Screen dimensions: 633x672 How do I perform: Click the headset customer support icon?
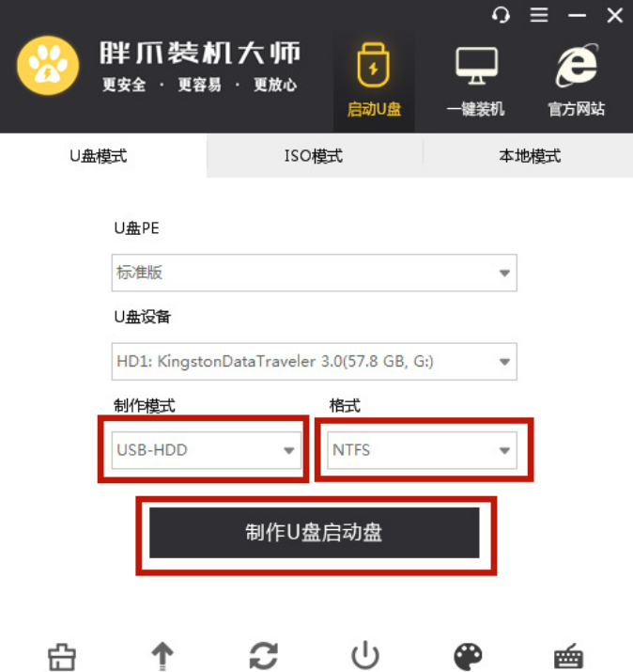coord(501,16)
